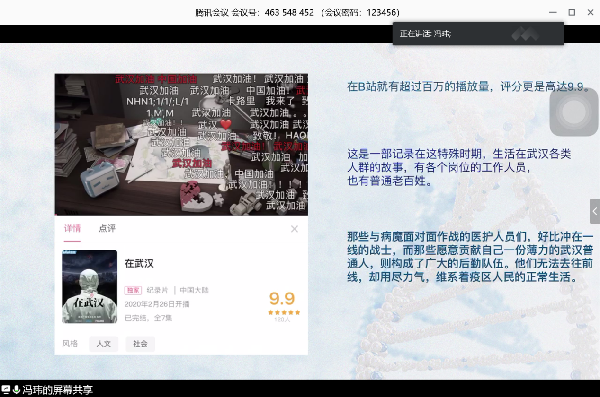Click the audio waveform icon in speaker bar
Viewport: 600px width, 397px height.
[x=525, y=34]
